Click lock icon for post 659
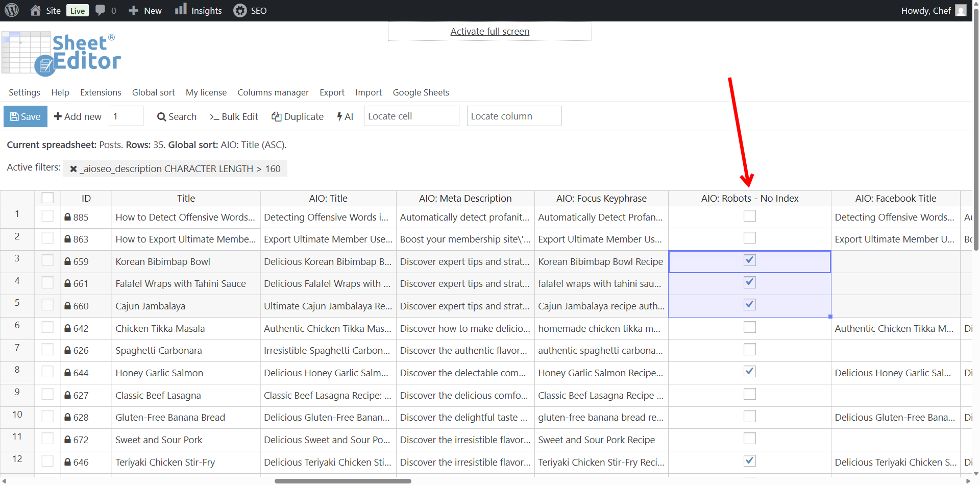The height and width of the screenshot is (485, 980). 67,261
